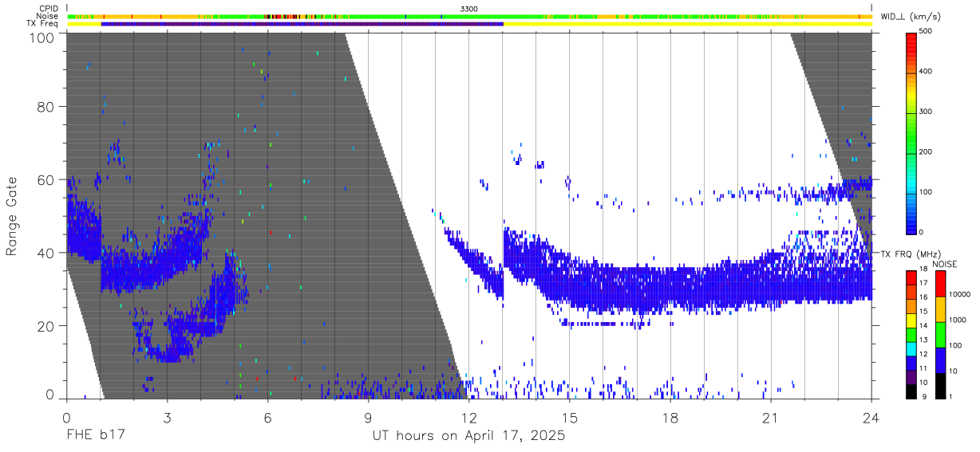Click the CPID value 3300
Viewport: 980px width, 452px height.
point(469,8)
